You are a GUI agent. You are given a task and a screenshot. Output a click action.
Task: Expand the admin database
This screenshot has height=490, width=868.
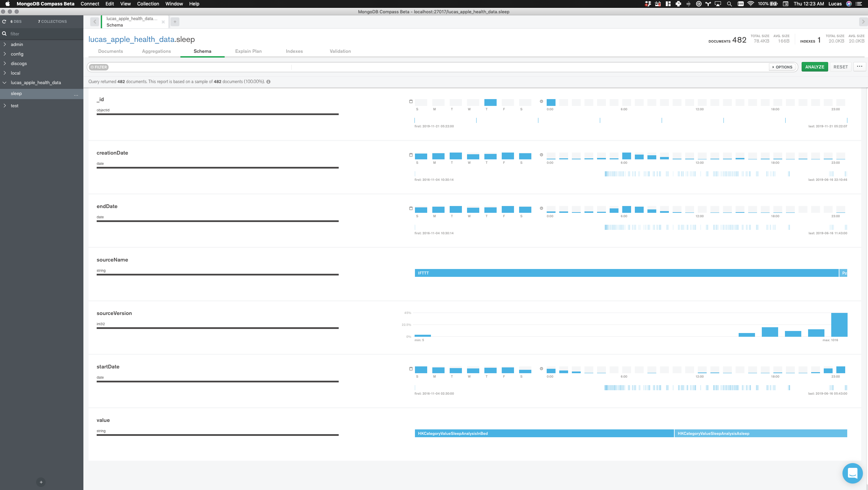click(x=5, y=44)
